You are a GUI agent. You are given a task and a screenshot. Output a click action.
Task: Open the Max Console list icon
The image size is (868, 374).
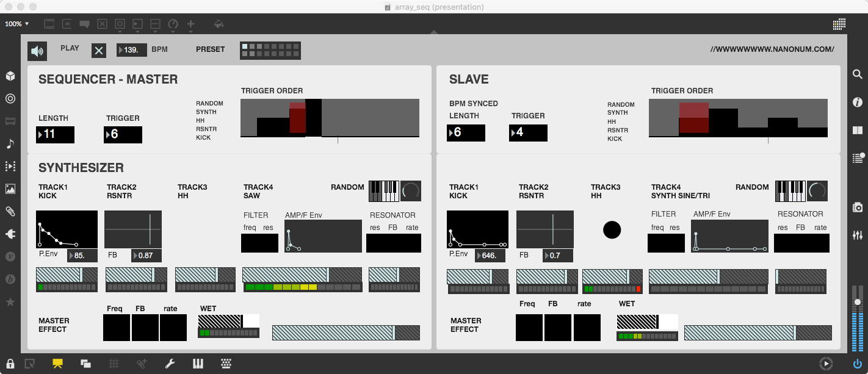[858, 157]
